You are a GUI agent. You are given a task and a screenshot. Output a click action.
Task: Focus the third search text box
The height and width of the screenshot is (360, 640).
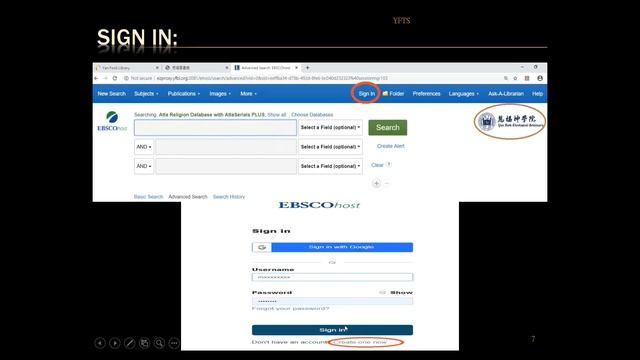tap(226, 166)
